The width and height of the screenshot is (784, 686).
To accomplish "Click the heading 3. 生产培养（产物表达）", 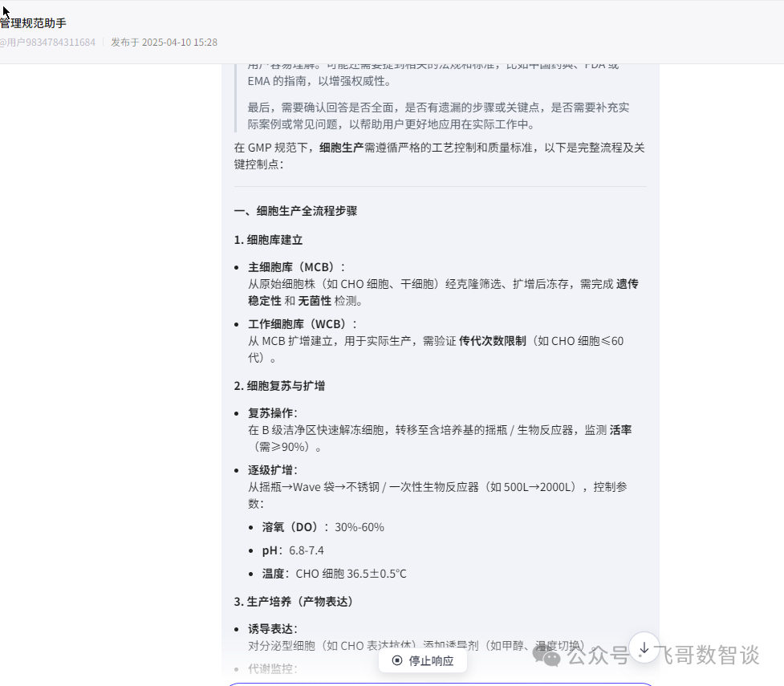I will (293, 602).
